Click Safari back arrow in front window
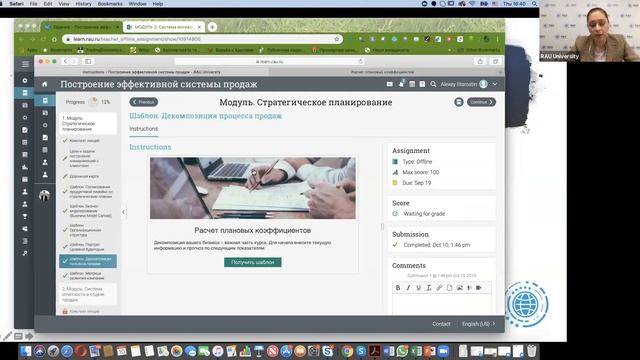Viewport: 640px width, 360px height. click(65, 61)
